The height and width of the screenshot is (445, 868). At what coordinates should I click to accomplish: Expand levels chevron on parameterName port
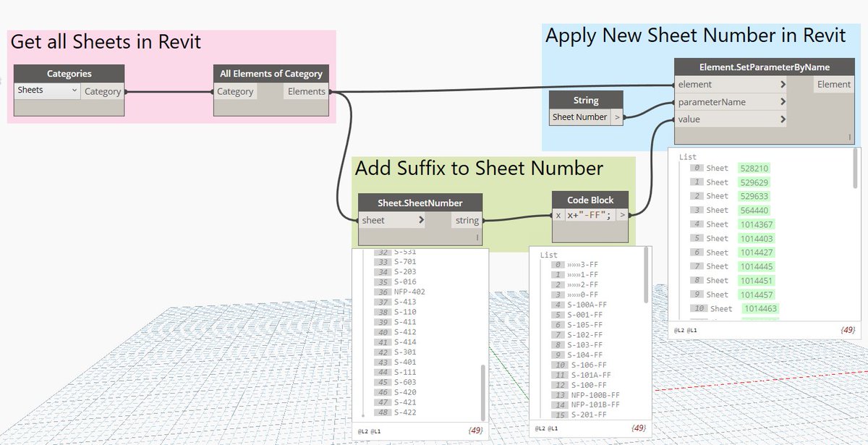click(x=782, y=102)
